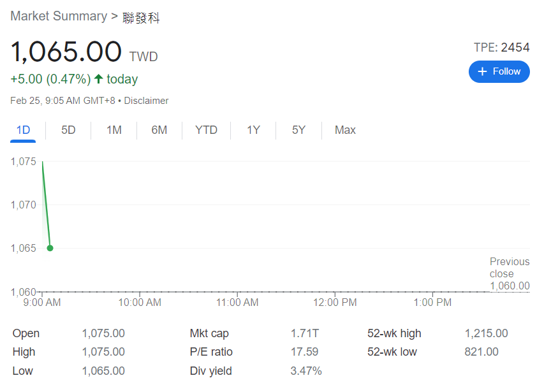This screenshot has height=392, width=551.
Task: Switch to the 1M chart tab
Action: click(114, 130)
